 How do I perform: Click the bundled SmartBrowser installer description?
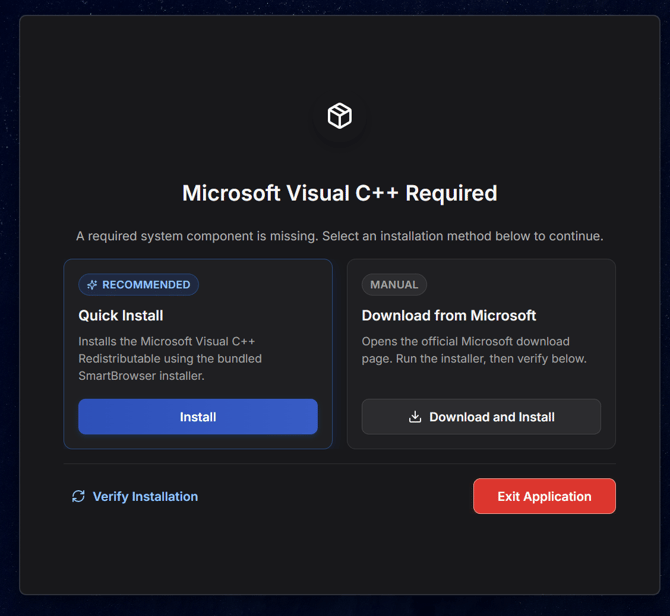click(x=170, y=358)
